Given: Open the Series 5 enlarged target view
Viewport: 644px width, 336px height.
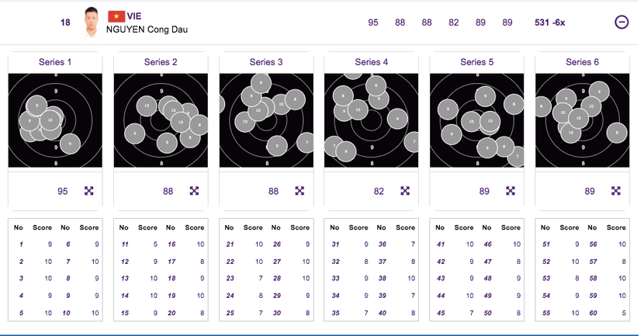Looking at the screenshot, I should click(511, 191).
